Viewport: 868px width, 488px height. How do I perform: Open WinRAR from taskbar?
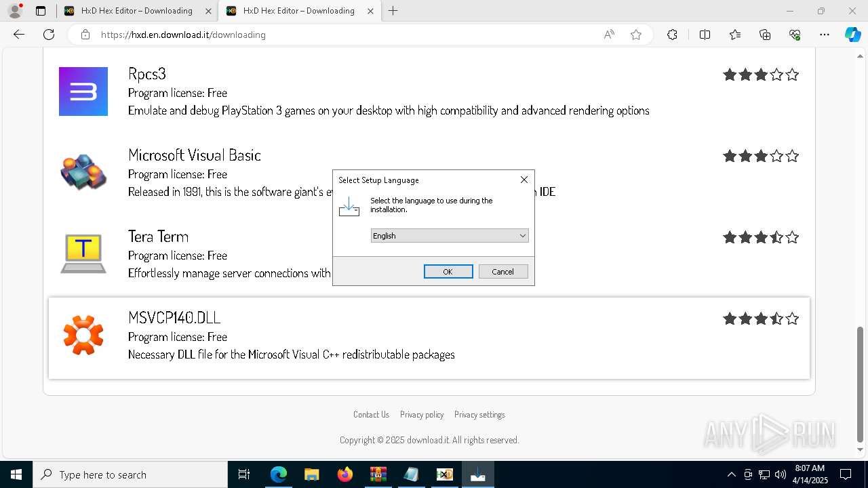pos(378,474)
